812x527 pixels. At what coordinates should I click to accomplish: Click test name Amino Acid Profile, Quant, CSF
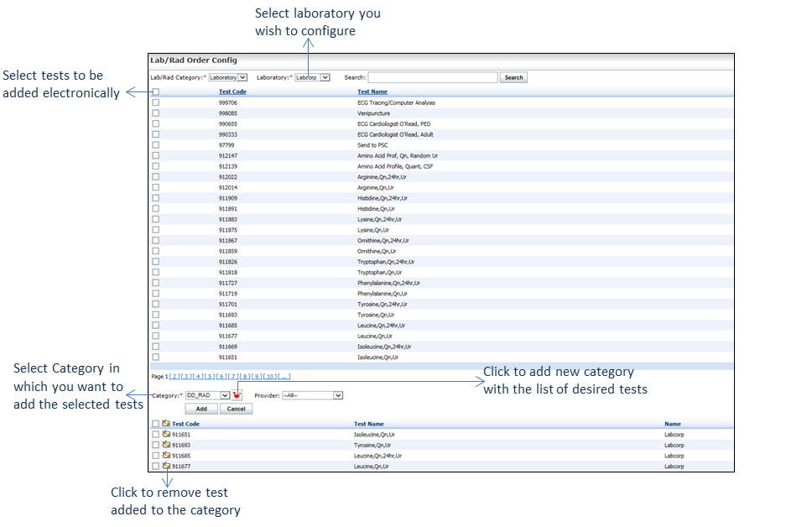pyautogui.click(x=395, y=166)
